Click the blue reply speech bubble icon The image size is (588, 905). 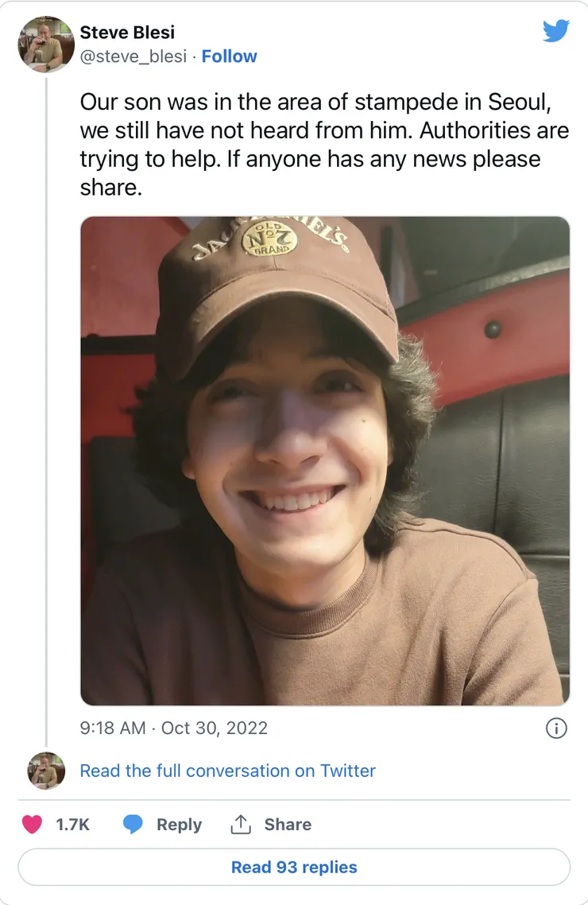[133, 824]
